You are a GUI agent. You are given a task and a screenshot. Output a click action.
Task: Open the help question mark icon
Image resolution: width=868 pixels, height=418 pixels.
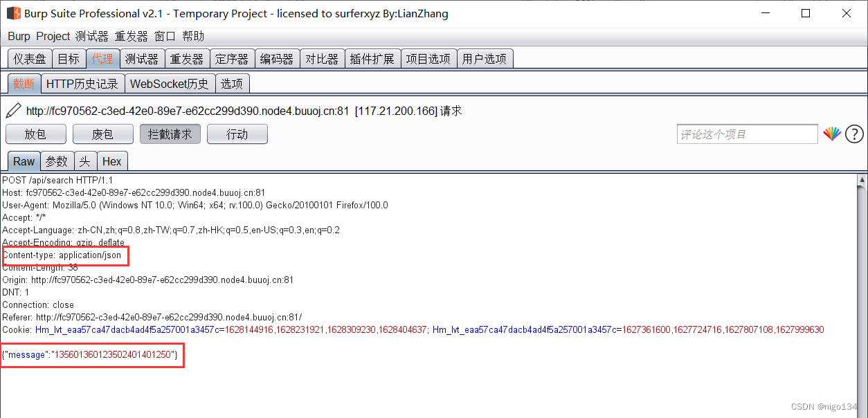click(x=854, y=134)
